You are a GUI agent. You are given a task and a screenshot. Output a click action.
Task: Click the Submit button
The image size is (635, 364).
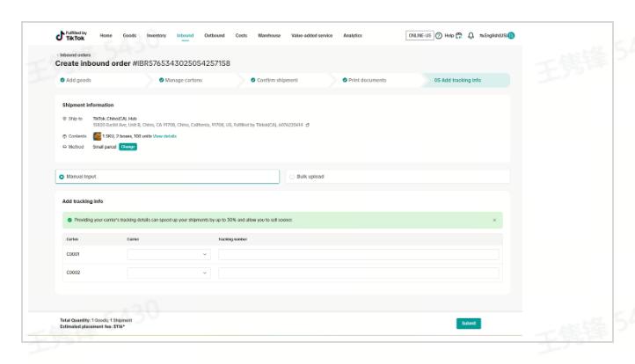[x=469, y=324]
